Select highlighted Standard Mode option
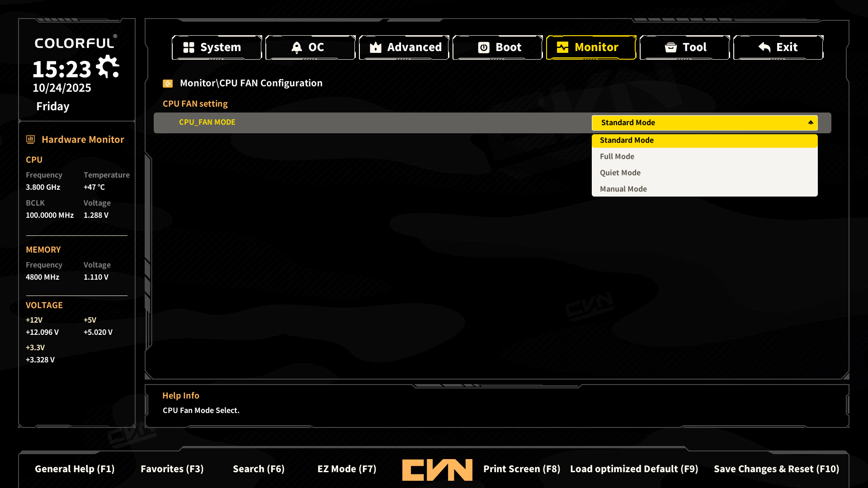This screenshot has width=868, height=488. (x=627, y=140)
